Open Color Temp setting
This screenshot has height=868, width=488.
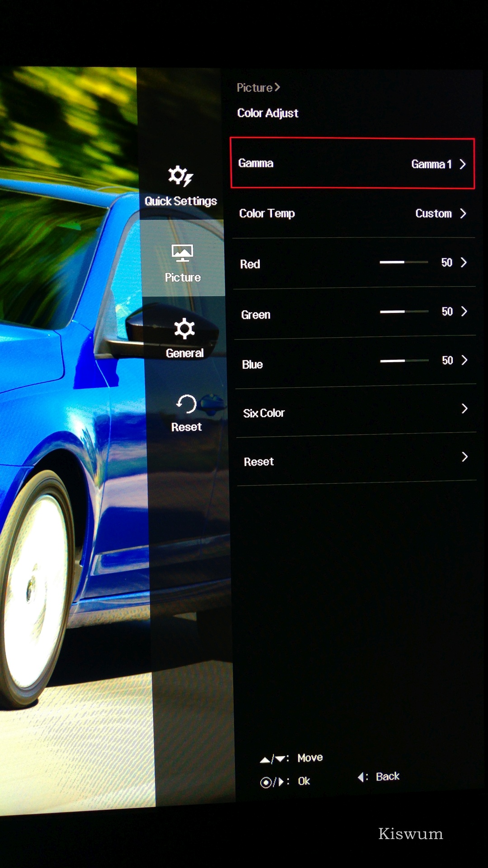click(354, 213)
